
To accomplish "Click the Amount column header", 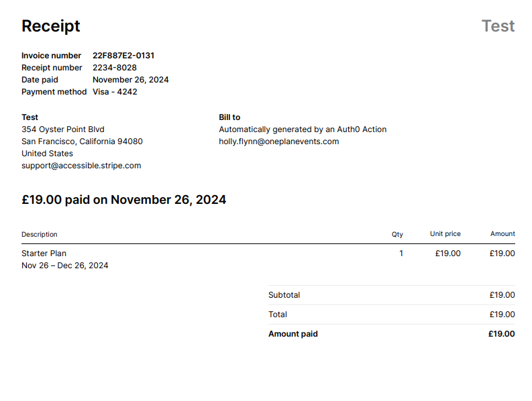I will point(502,234).
